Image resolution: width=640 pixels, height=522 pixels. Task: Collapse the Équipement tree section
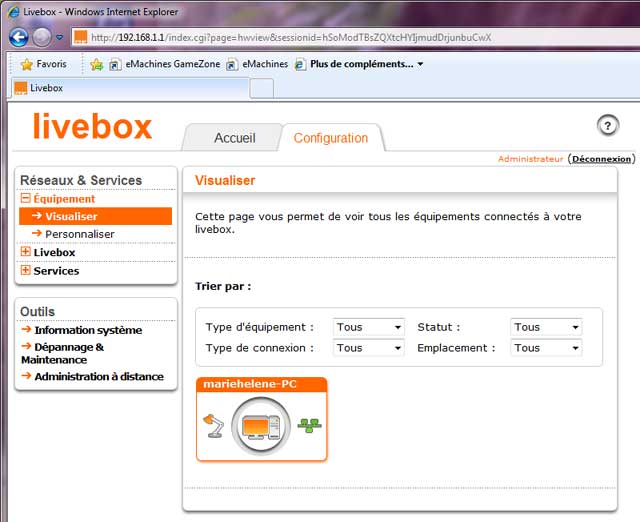click(26, 199)
